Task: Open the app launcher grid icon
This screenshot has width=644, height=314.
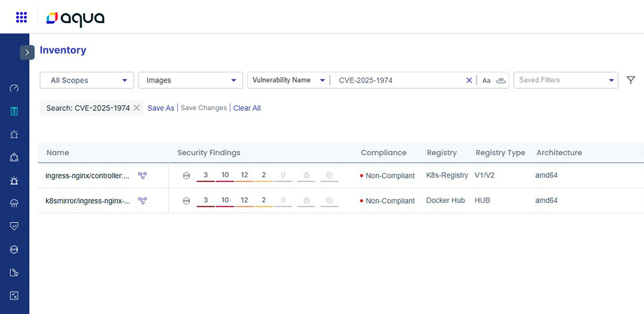Action: [x=21, y=17]
